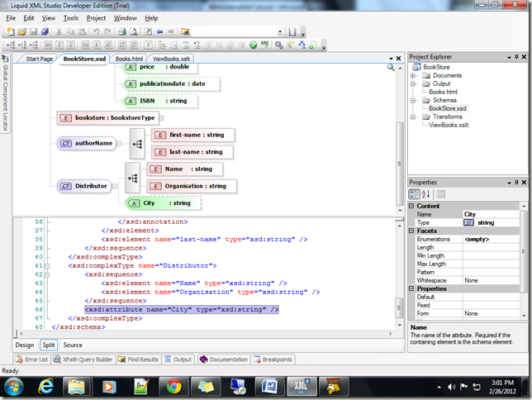Viewport: 532px width, 400px height.
Task: Open the Tools menu
Action: [71, 17]
